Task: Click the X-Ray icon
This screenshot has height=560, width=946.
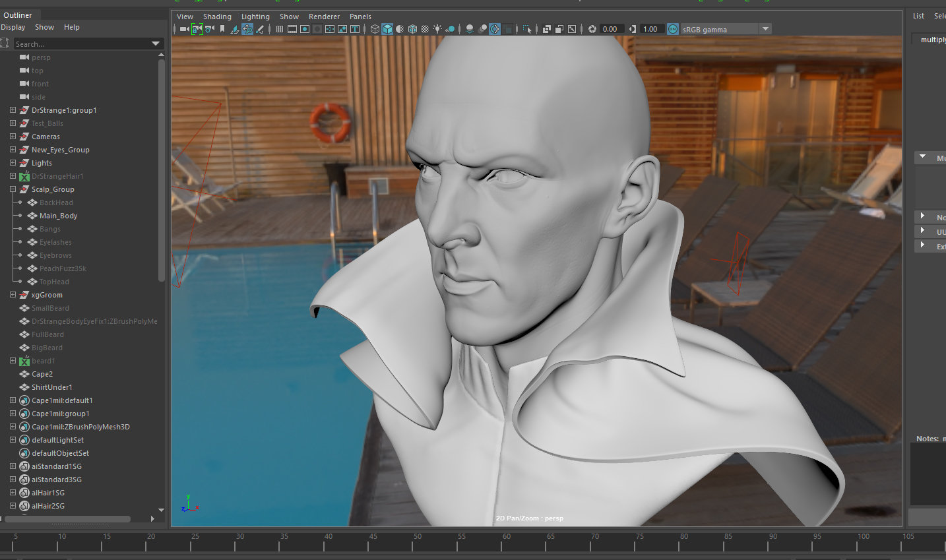Action: pos(547,29)
